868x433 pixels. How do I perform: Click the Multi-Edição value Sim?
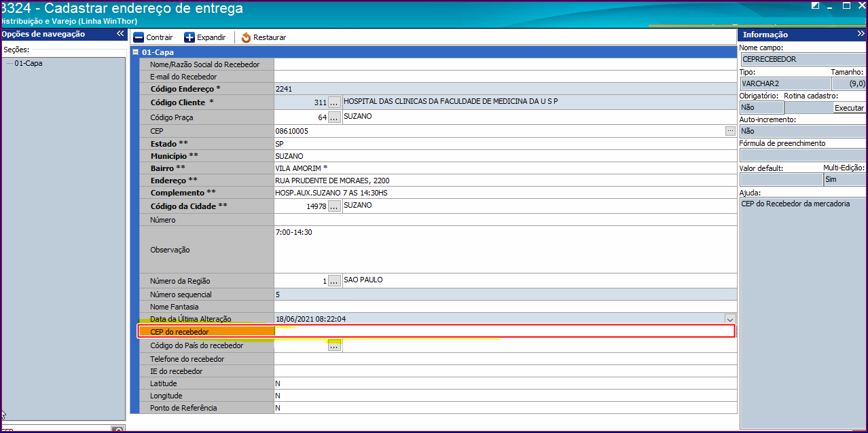tap(844, 179)
